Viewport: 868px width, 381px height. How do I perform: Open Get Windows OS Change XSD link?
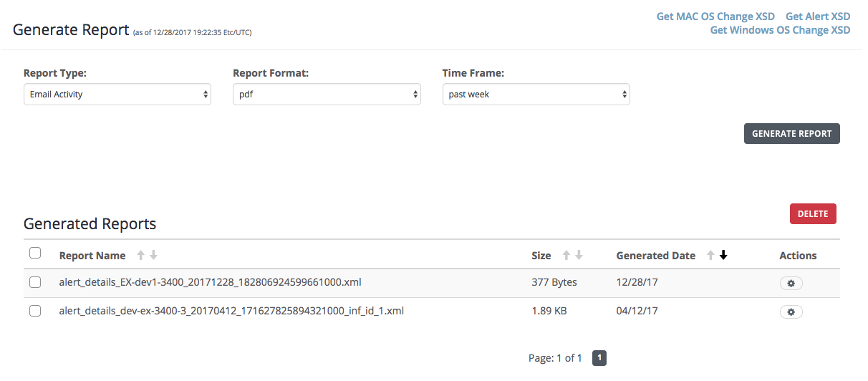pos(781,30)
